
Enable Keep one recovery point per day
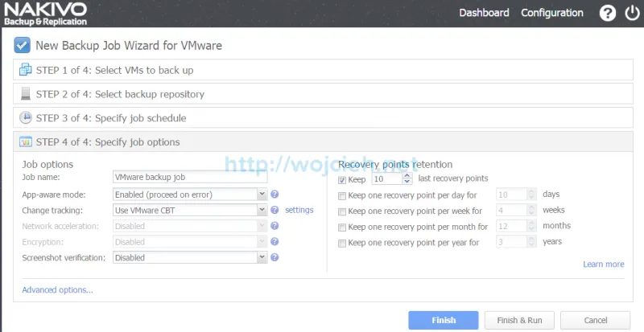(342, 195)
